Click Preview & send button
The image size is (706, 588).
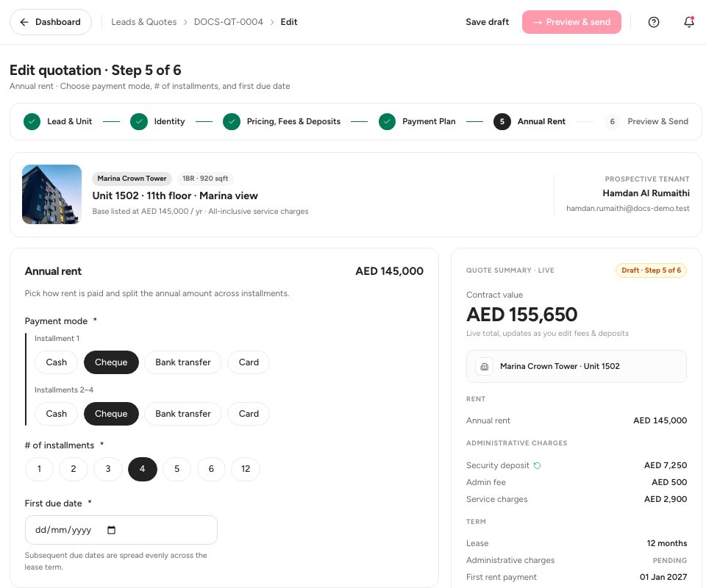571,22
